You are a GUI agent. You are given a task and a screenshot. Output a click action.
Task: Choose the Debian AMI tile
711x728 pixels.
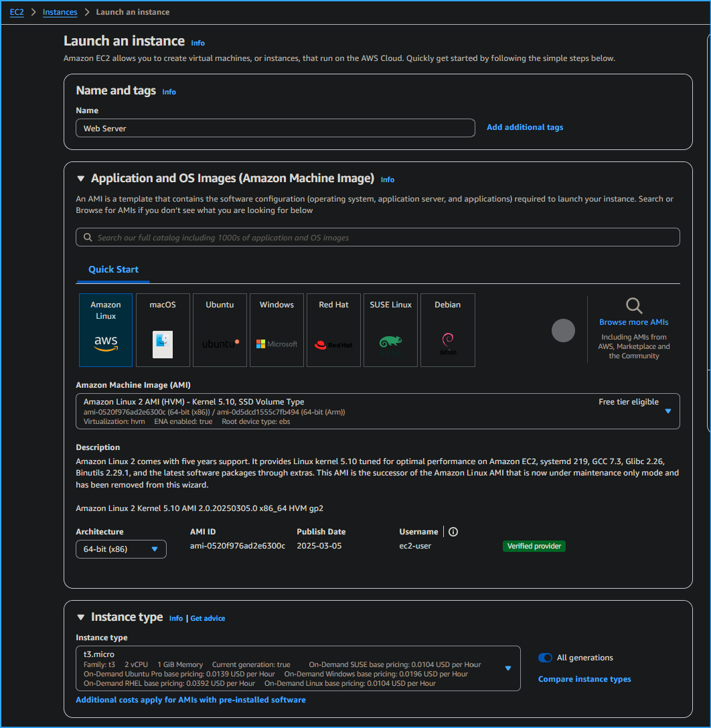click(x=447, y=330)
